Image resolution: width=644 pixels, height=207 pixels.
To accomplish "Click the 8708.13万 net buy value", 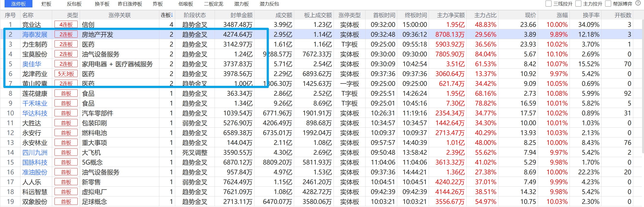I will point(450,34).
